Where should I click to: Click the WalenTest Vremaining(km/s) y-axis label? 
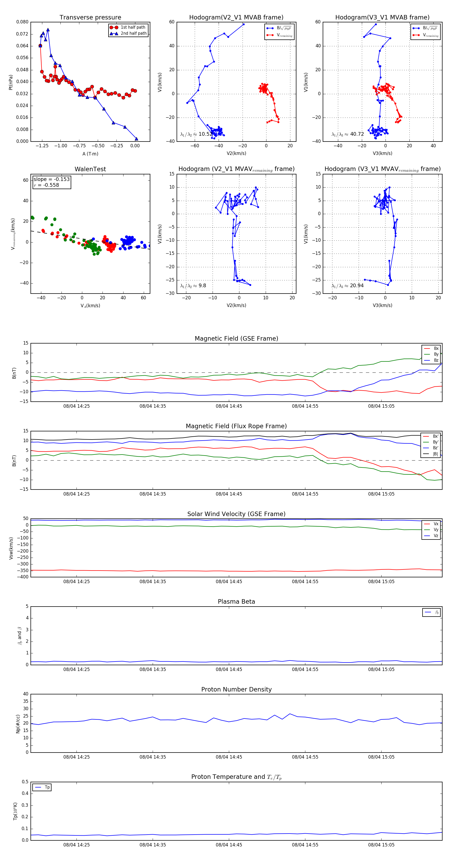(13, 234)
